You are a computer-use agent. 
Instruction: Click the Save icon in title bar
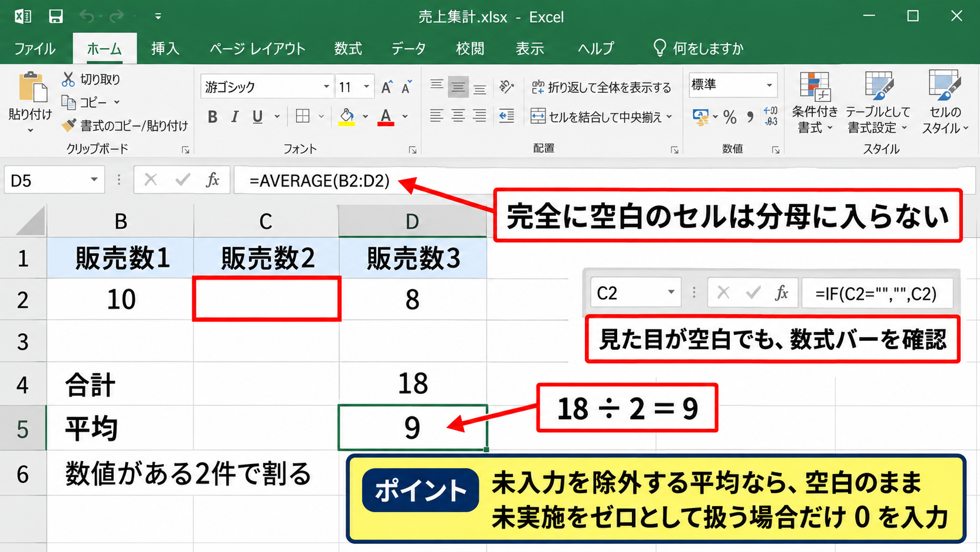click(x=56, y=16)
